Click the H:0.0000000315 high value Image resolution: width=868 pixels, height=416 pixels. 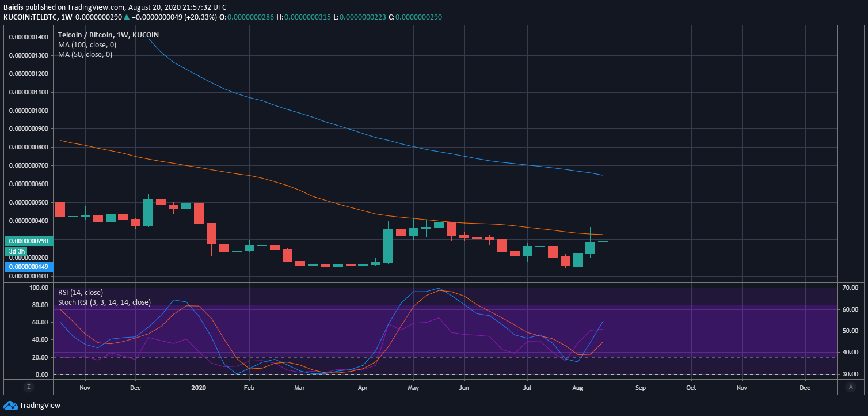(x=303, y=17)
